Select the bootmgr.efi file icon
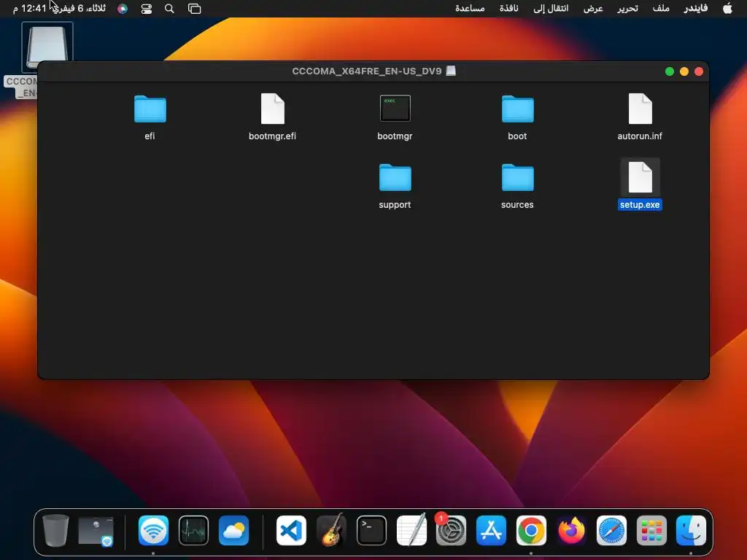 (x=273, y=109)
